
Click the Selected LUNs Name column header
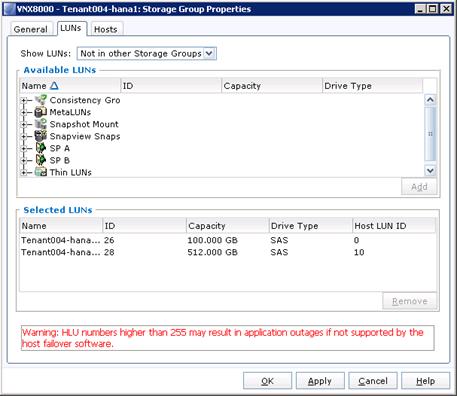pos(61,226)
